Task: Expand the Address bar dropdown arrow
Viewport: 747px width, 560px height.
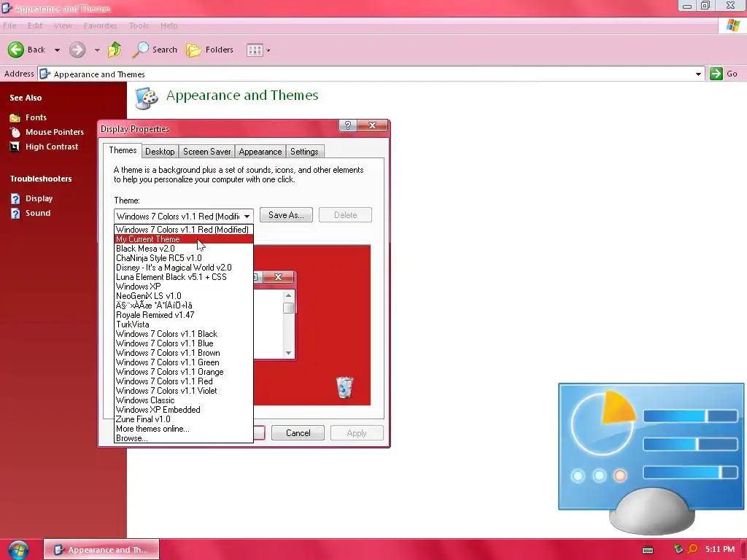Action: coord(698,74)
